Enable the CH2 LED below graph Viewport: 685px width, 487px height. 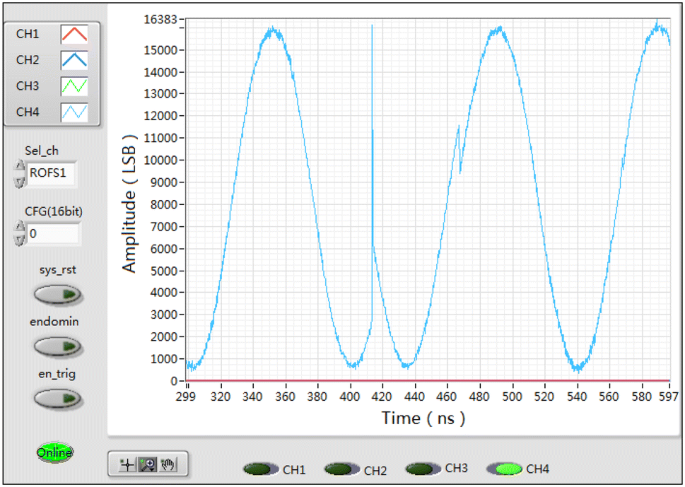(x=342, y=470)
